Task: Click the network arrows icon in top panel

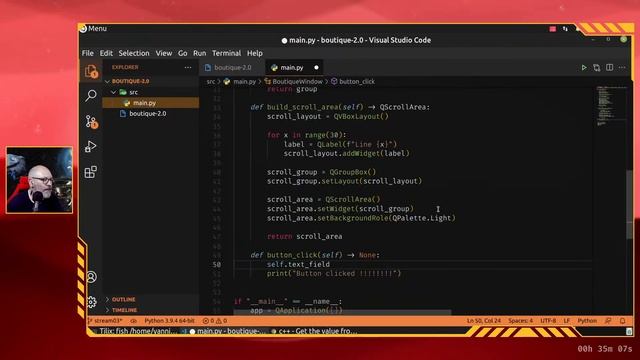Action: (x=565, y=29)
